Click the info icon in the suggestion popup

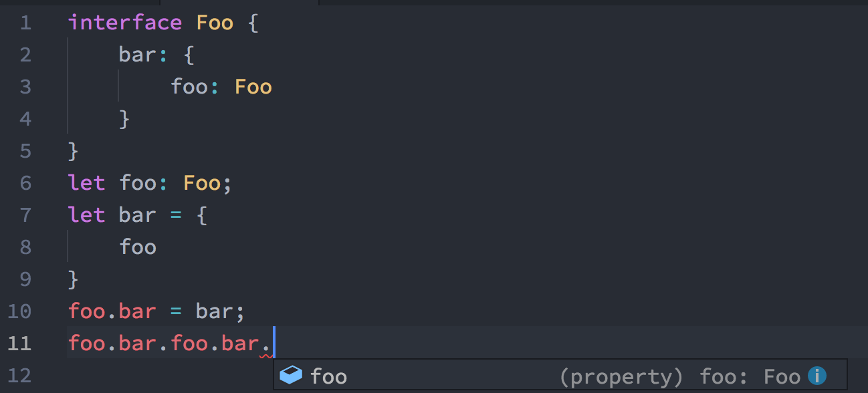[x=817, y=376]
